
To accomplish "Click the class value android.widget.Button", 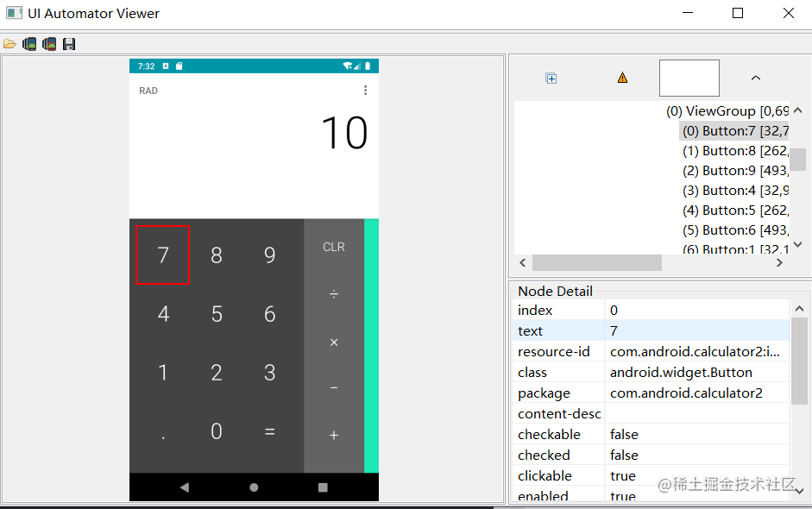I will 681,373.
